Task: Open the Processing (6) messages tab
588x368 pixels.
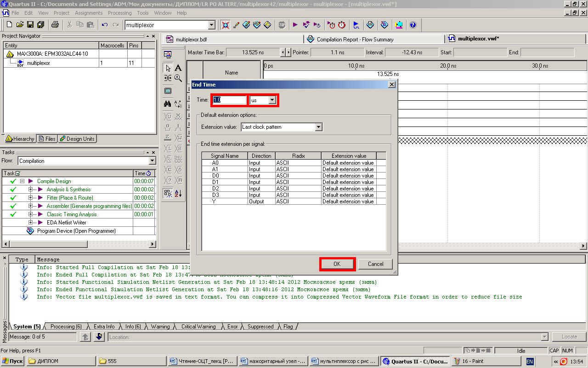Action: (66, 327)
